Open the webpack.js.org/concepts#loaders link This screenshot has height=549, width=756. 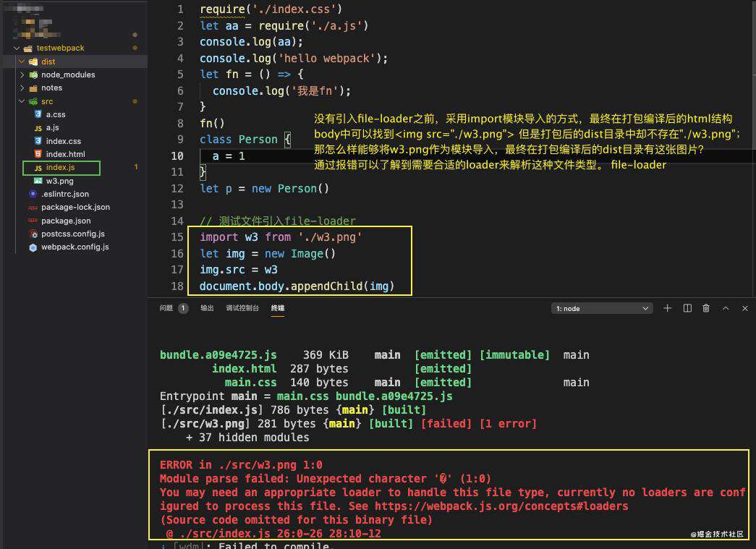(501, 506)
